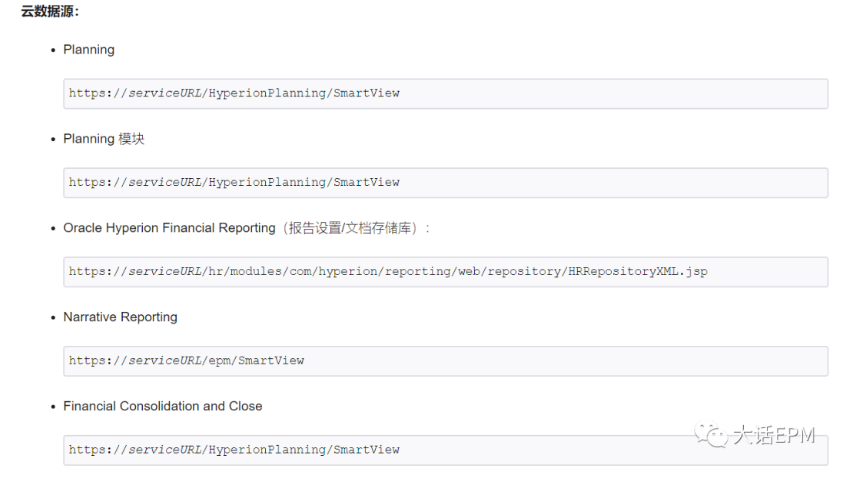Select the Planning bullet label
The height and width of the screenshot is (484, 857).
coord(89,50)
